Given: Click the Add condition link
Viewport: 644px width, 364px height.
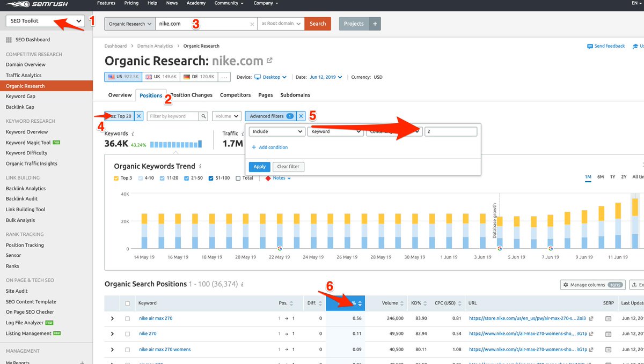Looking at the screenshot, I should point(270,147).
